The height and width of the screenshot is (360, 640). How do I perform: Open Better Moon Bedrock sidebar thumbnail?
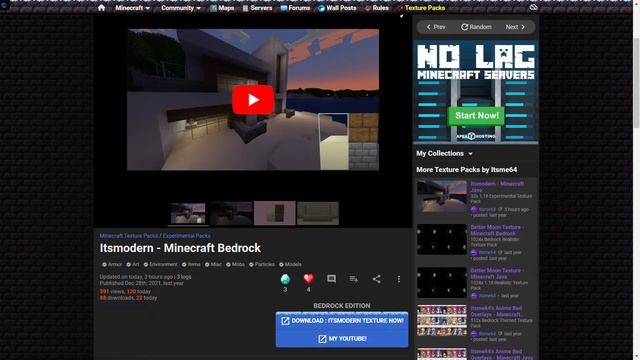pos(442,239)
